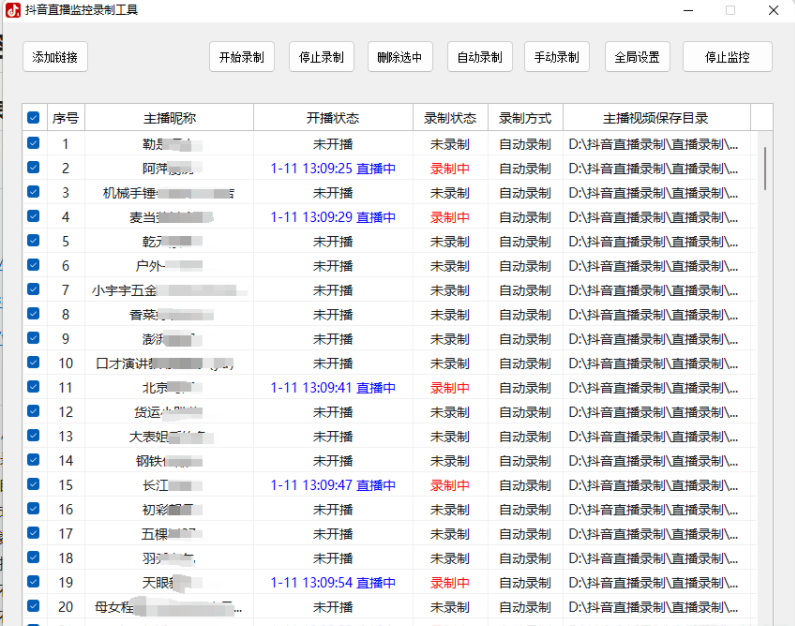This screenshot has width=795, height=626.
Task: Click 录制中 status in row 11
Action: coord(450,388)
